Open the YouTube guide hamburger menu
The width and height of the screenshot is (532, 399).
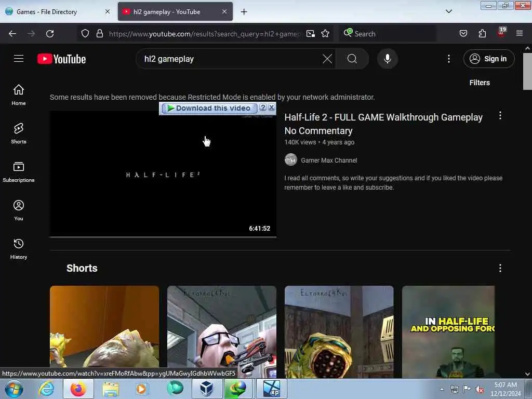coord(19,59)
